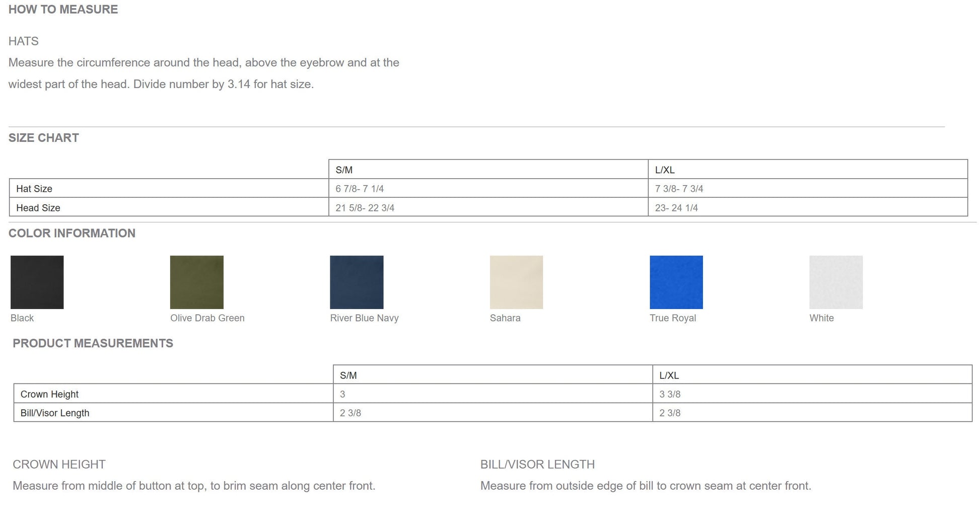
Task: Pick the River Blue Navy swatch
Action: (x=357, y=282)
